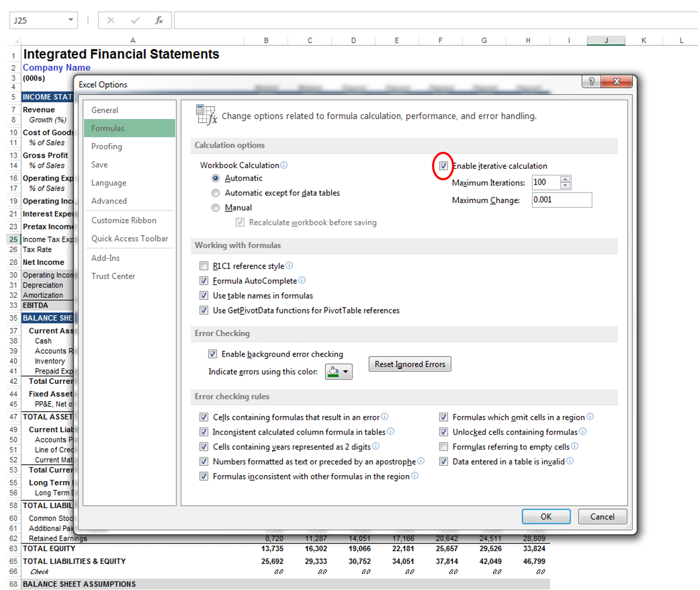
Task: Select Automatic except for data tables option
Action: tap(216, 193)
